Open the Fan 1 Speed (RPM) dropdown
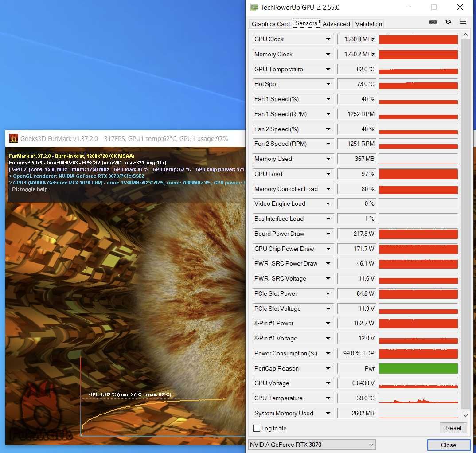Image resolution: width=476 pixels, height=453 pixels. coord(328,114)
